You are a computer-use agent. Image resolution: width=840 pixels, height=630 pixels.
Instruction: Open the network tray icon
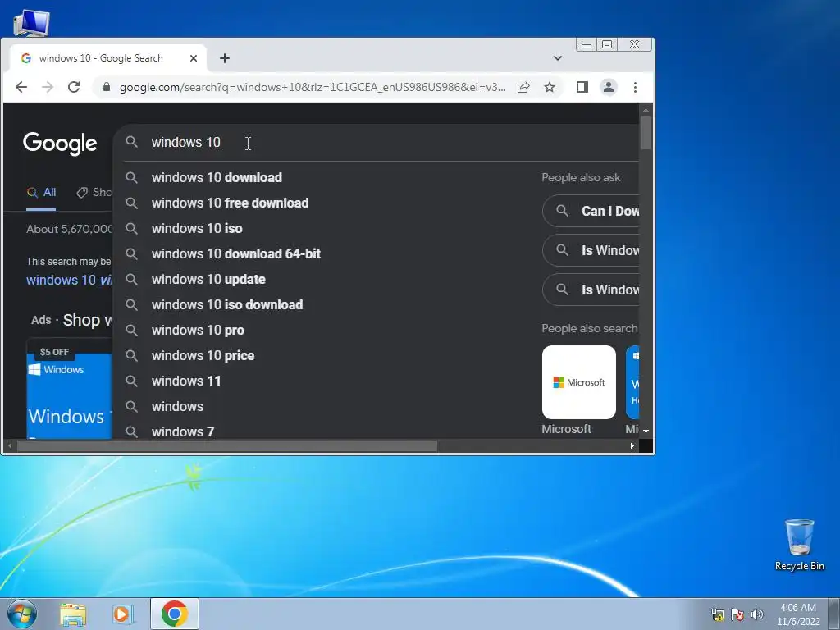pos(717,614)
